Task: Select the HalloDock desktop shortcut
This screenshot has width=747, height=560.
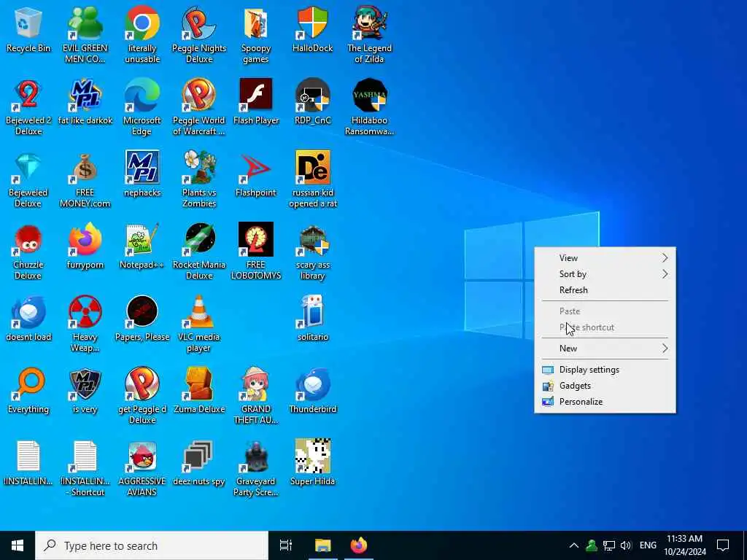Action: (x=312, y=30)
